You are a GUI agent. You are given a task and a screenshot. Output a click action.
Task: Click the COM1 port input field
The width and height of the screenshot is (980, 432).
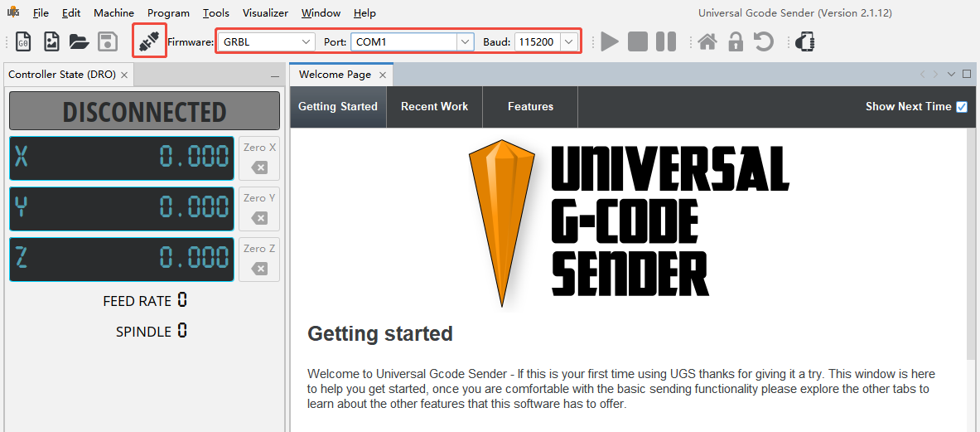pyautogui.click(x=403, y=42)
